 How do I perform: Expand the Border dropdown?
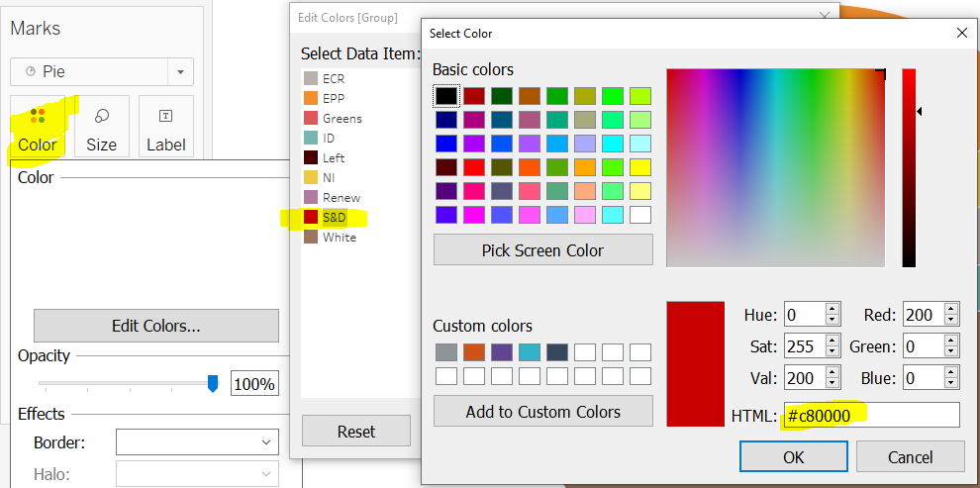[x=198, y=442]
